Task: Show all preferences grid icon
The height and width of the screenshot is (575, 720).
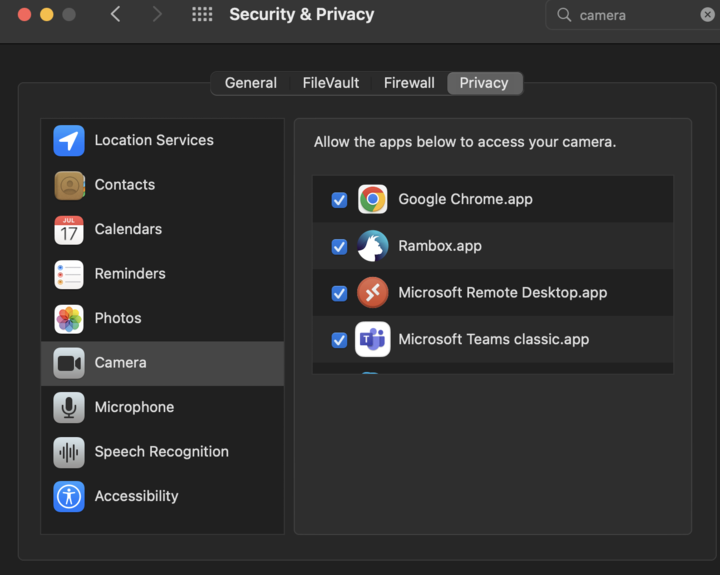Action: point(202,14)
